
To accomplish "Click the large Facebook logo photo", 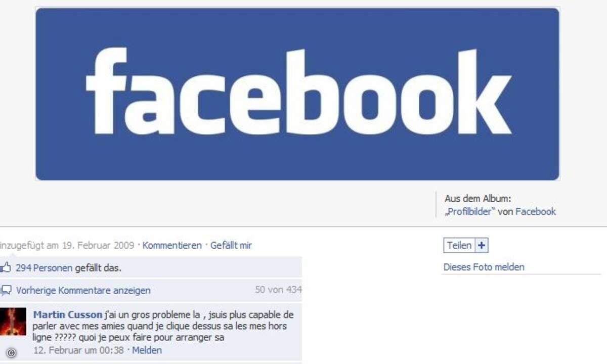I will click(297, 94).
